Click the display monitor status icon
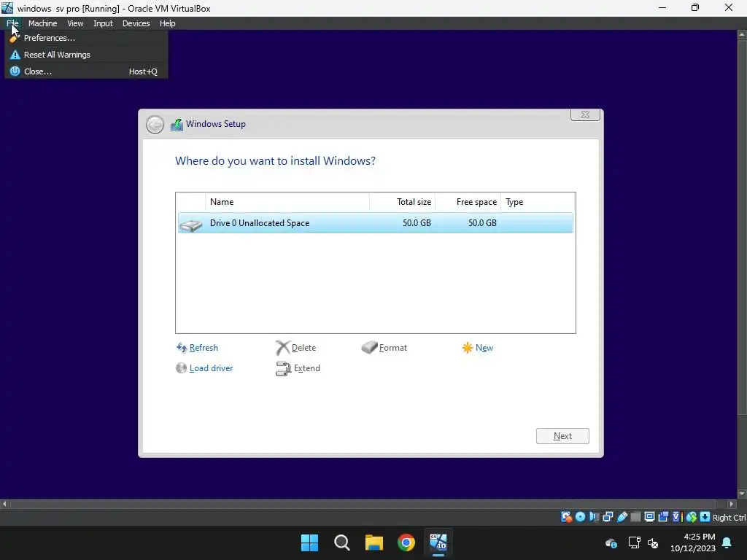Screen dimensions: 747x560 [x=649, y=517]
